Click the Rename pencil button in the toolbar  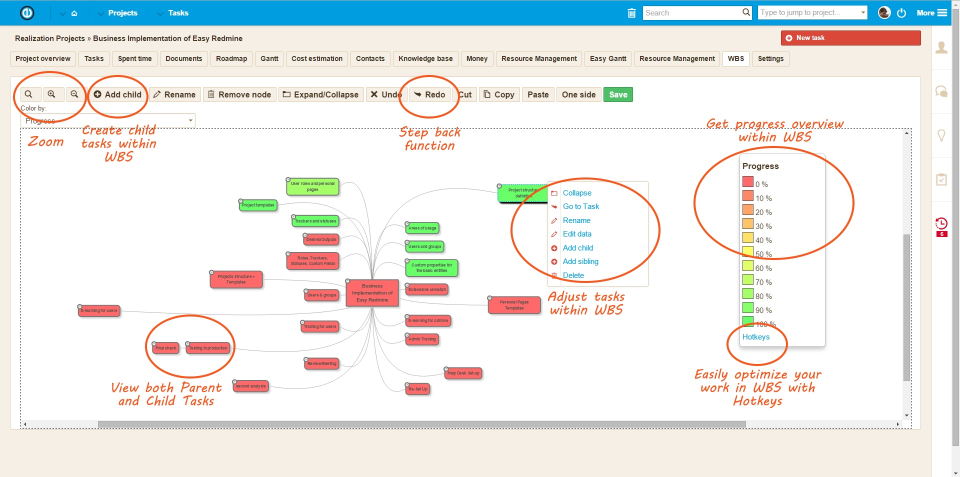[174, 94]
